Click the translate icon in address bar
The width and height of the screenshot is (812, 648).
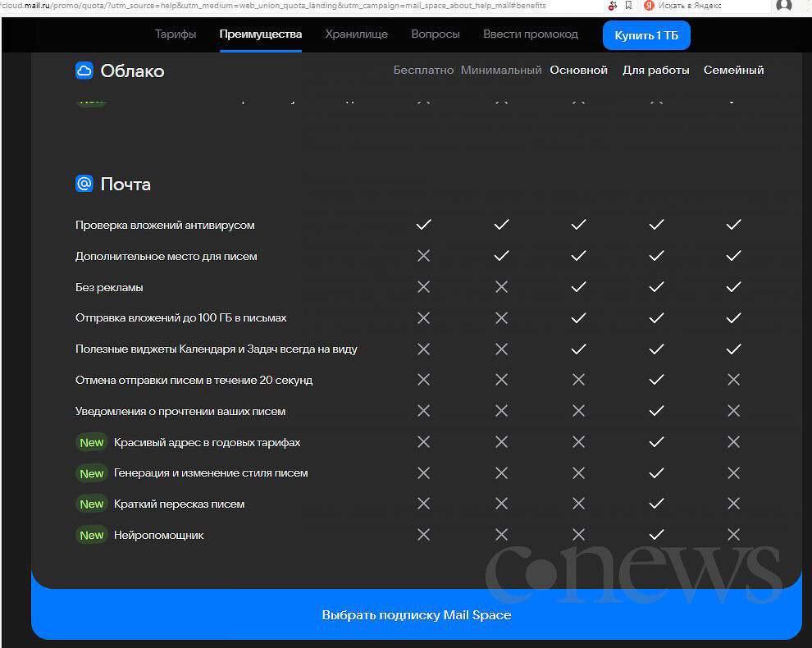[612, 6]
